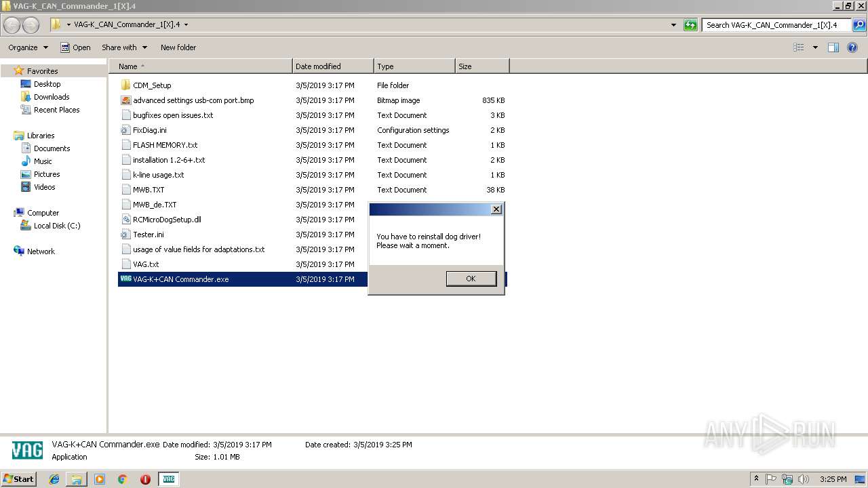
Task: Open the Videos library
Action: 44,187
